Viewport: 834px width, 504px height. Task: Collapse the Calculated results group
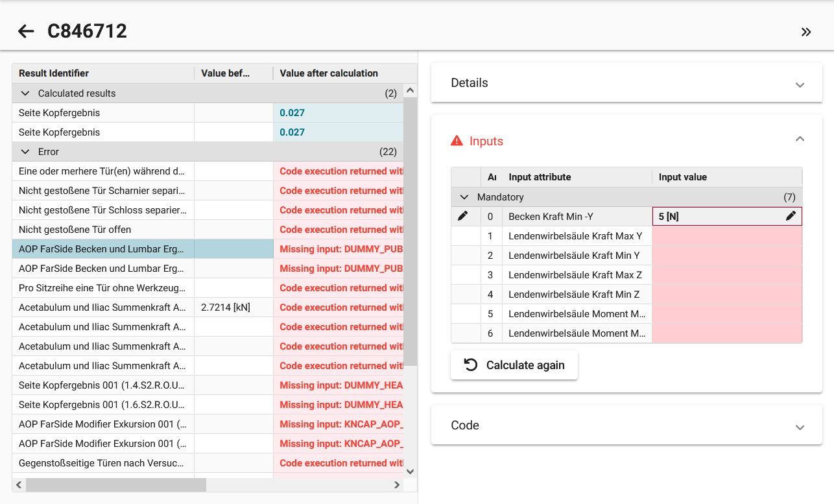point(26,93)
